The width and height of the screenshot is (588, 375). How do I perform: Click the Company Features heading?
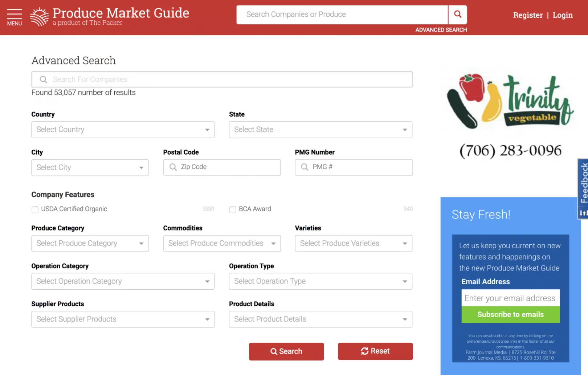(x=63, y=195)
